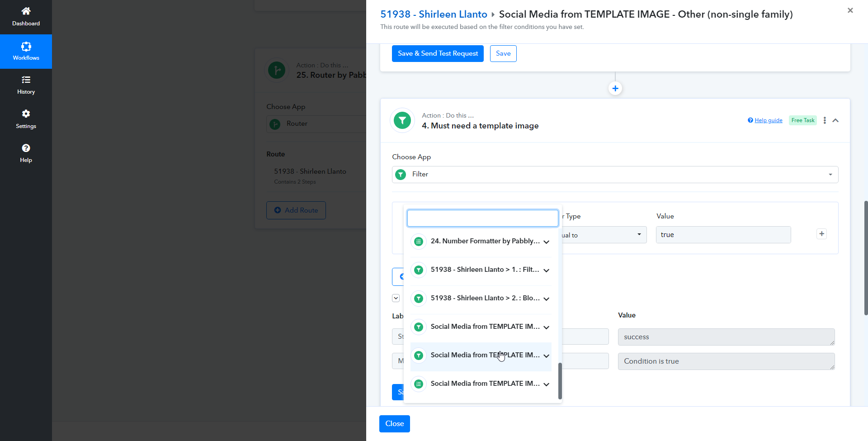Viewport: 868px width, 441px height.
Task: Open the Choose App Filter dropdown
Action: click(615, 175)
